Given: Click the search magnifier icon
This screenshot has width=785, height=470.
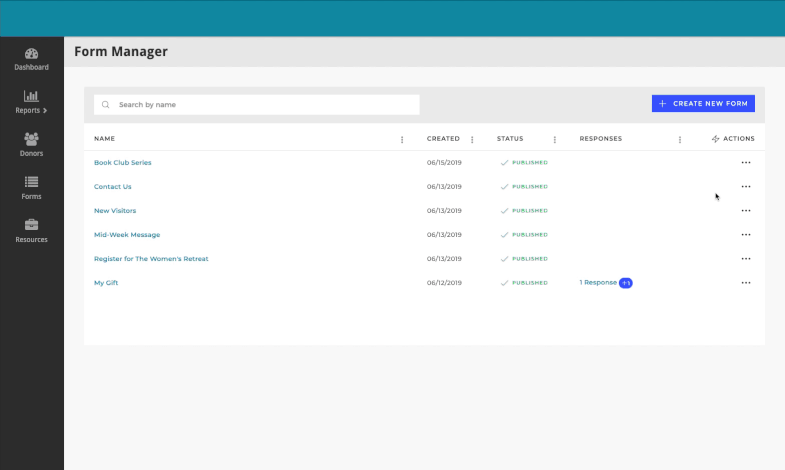Looking at the screenshot, I should tap(105, 104).
